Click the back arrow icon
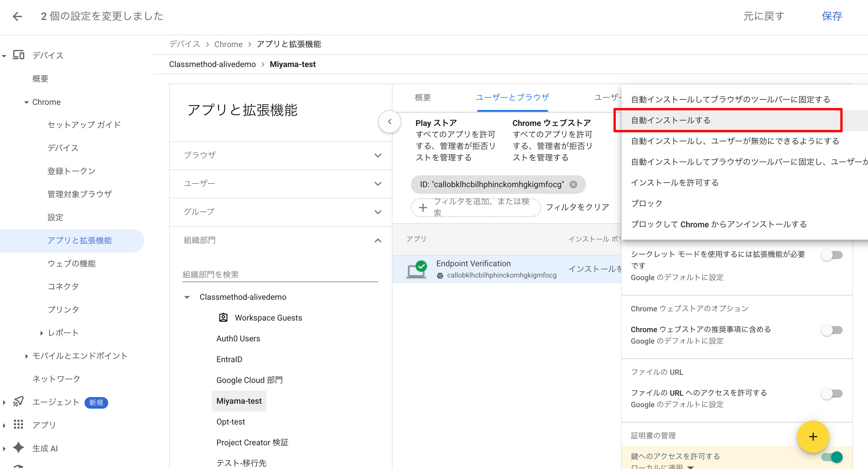 pyautogui.click(x=17, y=16)
